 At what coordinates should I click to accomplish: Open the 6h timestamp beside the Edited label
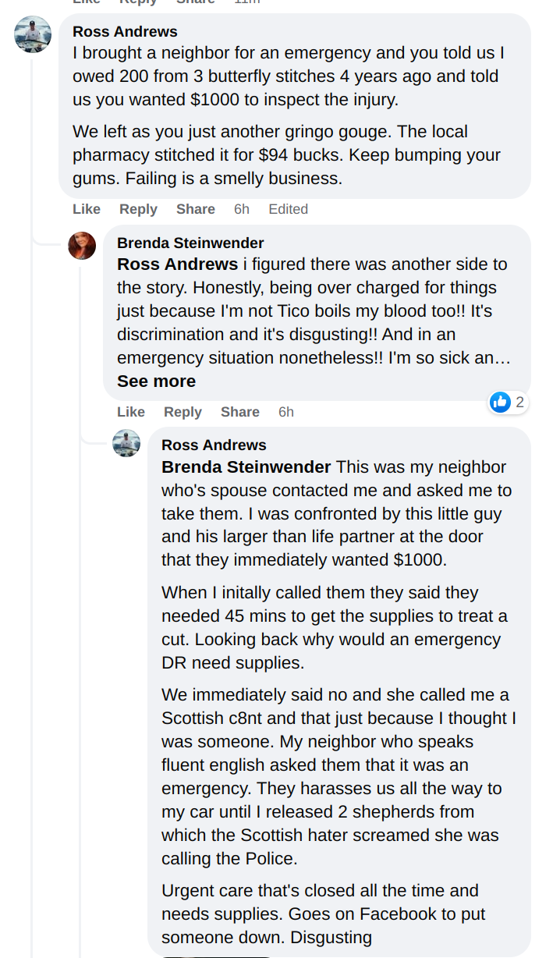pyautogui.click(x=242, y=209)
